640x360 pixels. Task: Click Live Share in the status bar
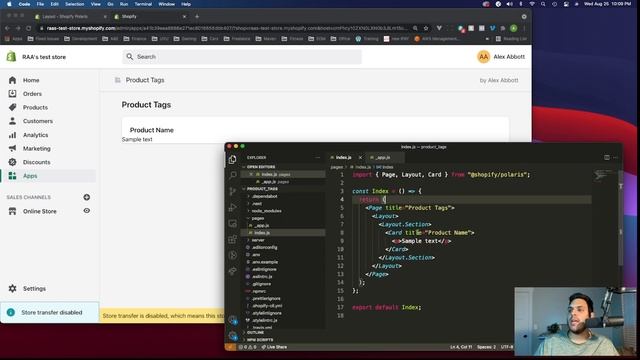click(x=274, y=347)
